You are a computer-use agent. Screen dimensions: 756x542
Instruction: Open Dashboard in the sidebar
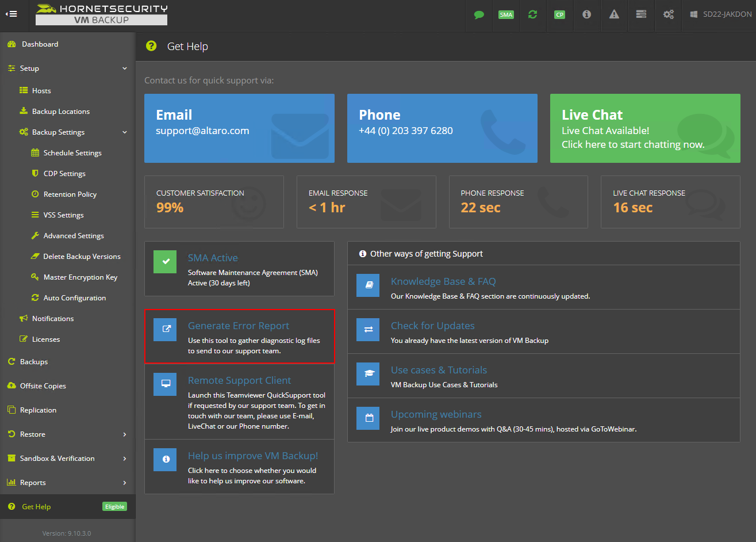[40, 44]
